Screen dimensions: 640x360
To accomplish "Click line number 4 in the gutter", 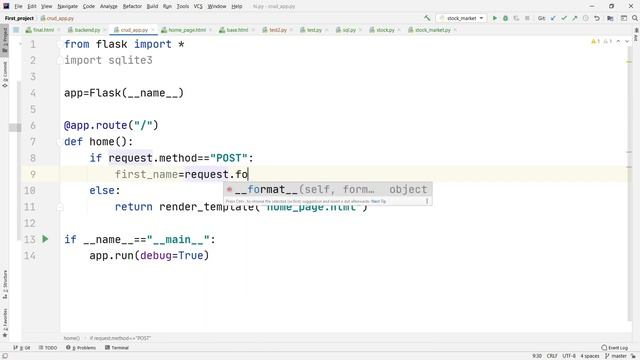I will 33,93.
